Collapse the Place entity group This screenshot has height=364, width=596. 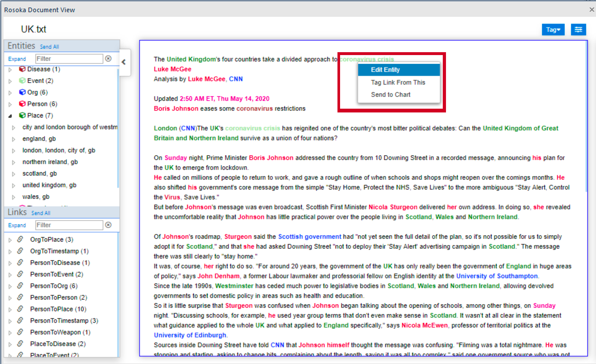click(x=10, y=116)
